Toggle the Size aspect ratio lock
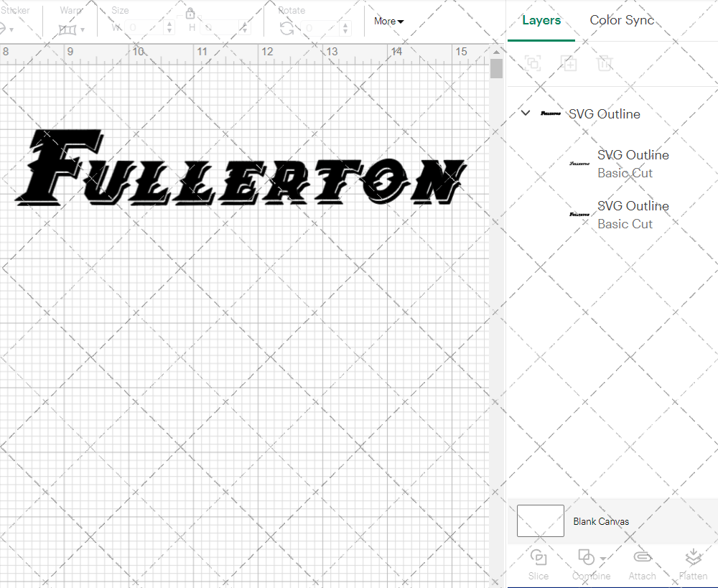Viewport: 718px width, 588px height. tap(190, 13)
